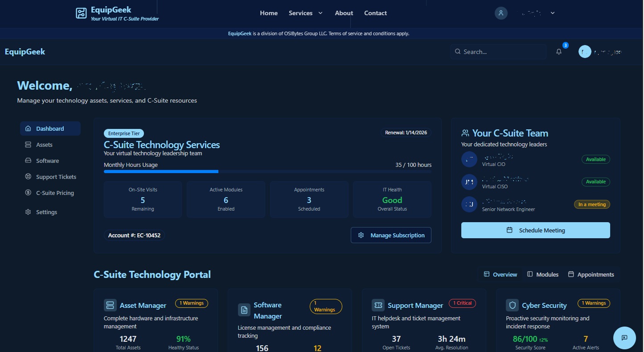Click the Monthly Hours Usage progress bar

[x=267, y=171]
